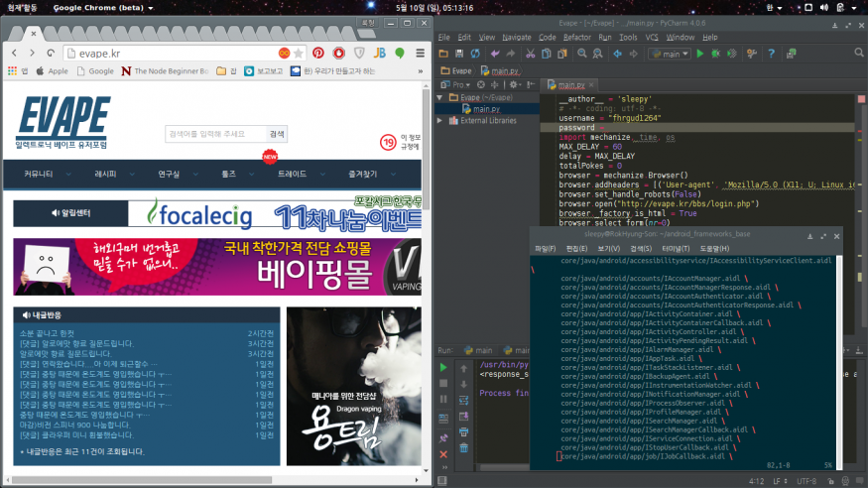
Task: Open the '소분 끝나고 한컷' post link
Action: [47, 333]
